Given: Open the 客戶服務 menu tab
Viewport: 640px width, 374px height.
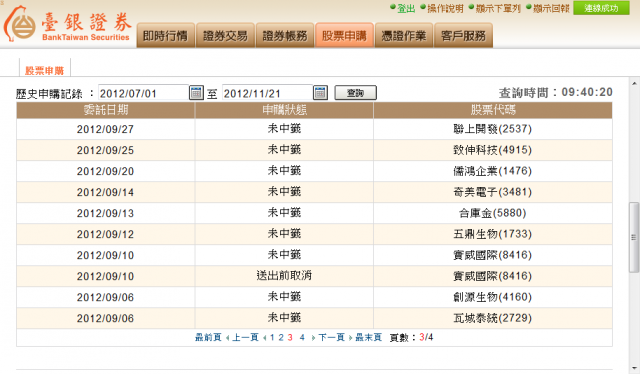Looking at the screenshot, I should coord(463,36).
